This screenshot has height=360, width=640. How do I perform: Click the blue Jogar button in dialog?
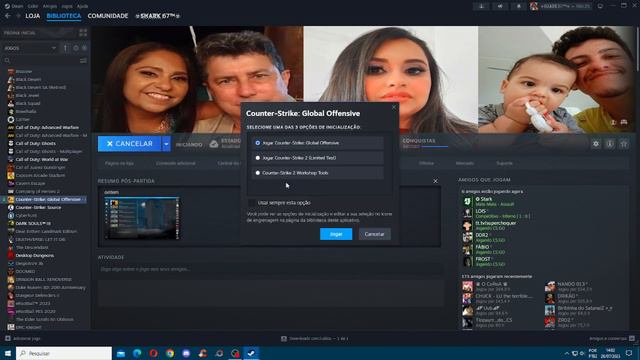336,234
